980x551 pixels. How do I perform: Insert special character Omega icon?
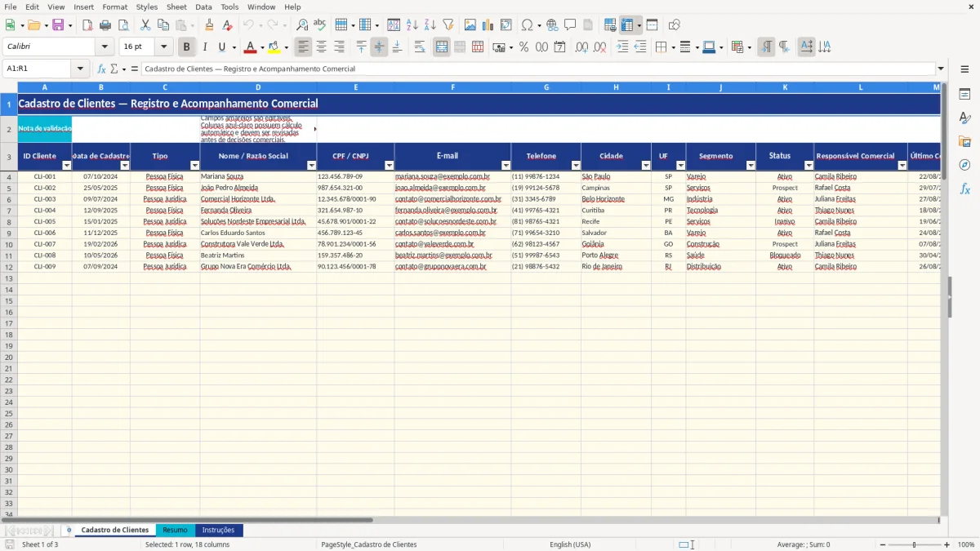point(527,25)
